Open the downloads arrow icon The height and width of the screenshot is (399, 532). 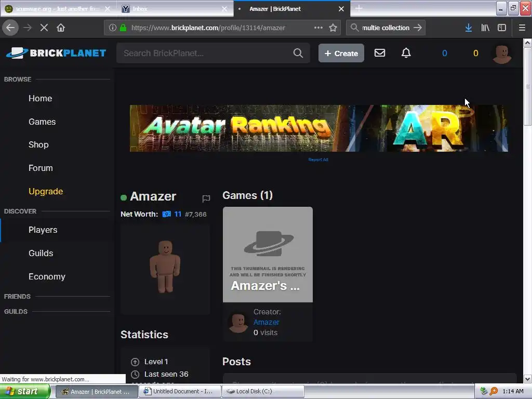pyautogui.click(x=469, y=28)
